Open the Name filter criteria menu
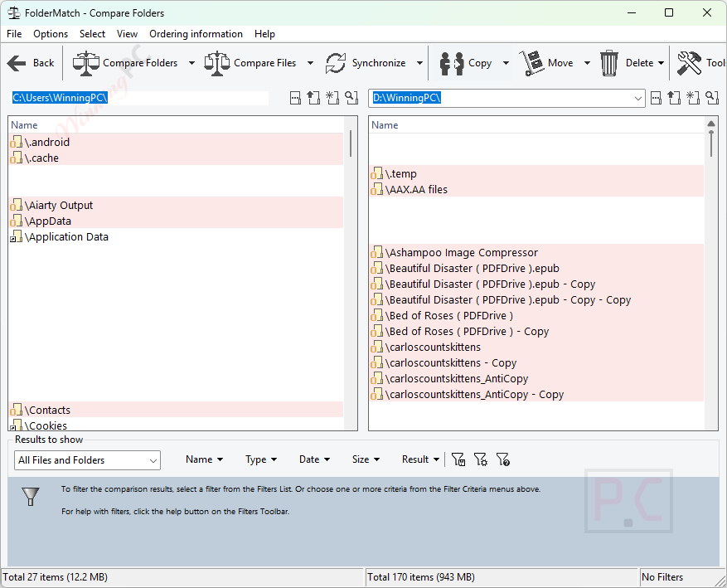The width and height of the screenshot is (727, 588). tap(204, 459)
